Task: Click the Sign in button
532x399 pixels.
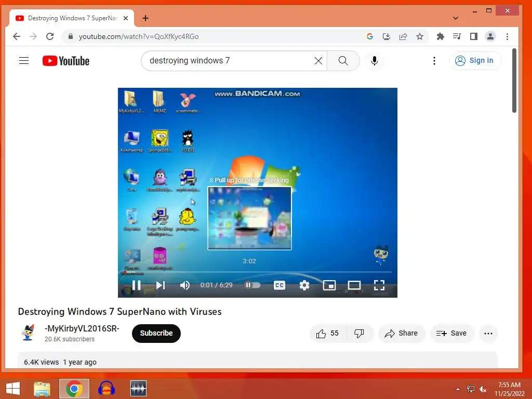Action: [475, 61]
